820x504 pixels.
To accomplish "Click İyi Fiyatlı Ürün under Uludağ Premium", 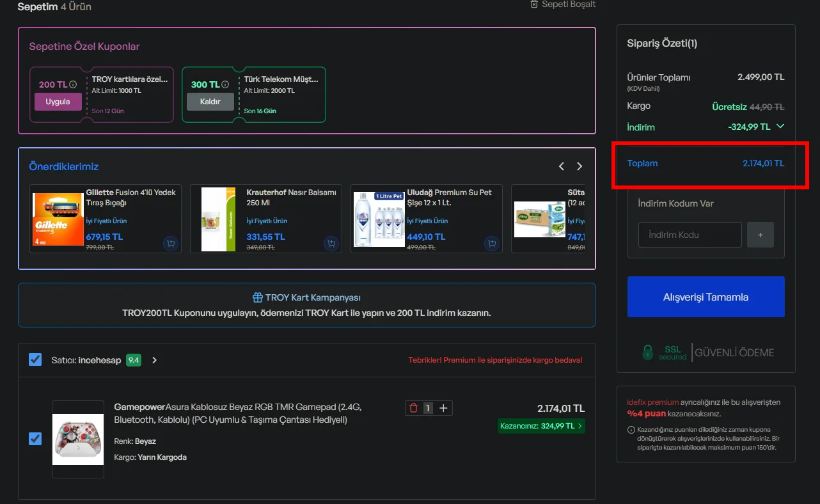I will (427, 221).
